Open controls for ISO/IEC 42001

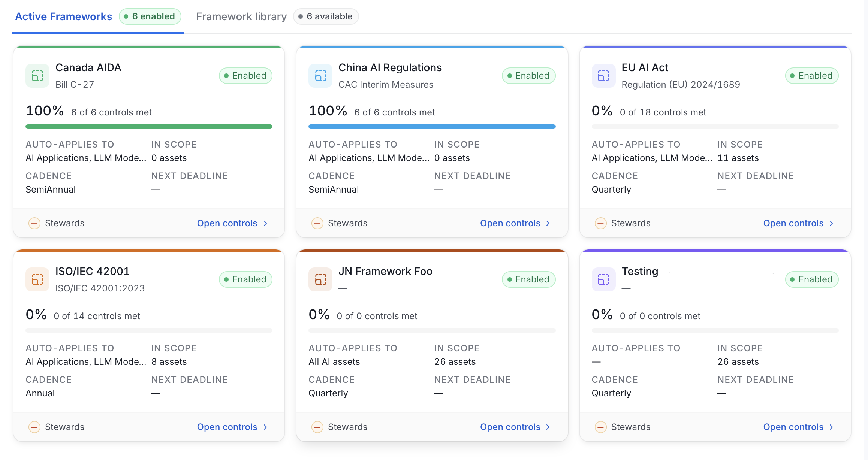point(232,427)
